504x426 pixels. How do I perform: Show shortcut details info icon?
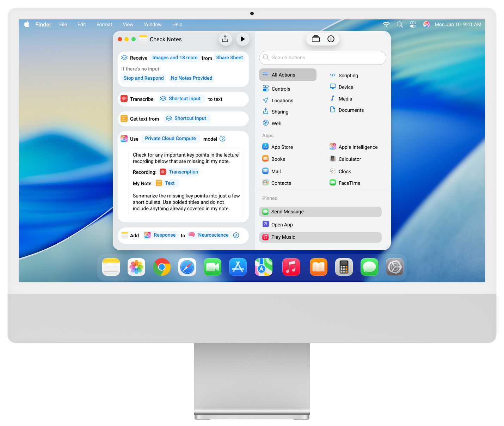(331, 39)
